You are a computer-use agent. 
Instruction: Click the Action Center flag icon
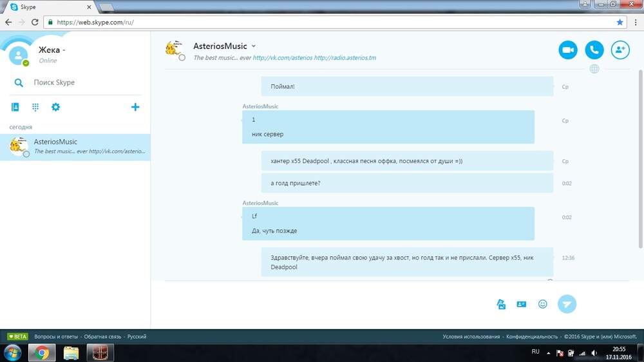pos(560,353)
